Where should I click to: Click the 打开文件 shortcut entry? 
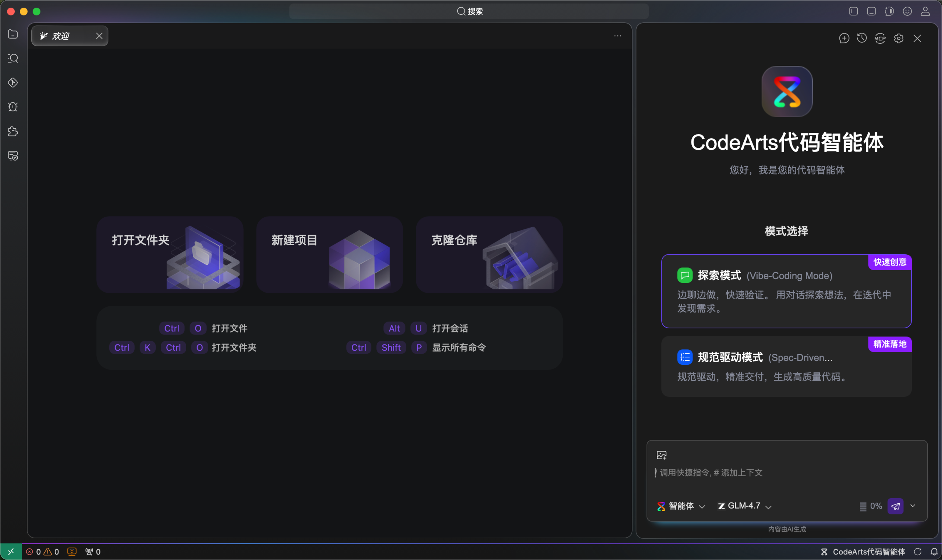[x=203, y=328]
